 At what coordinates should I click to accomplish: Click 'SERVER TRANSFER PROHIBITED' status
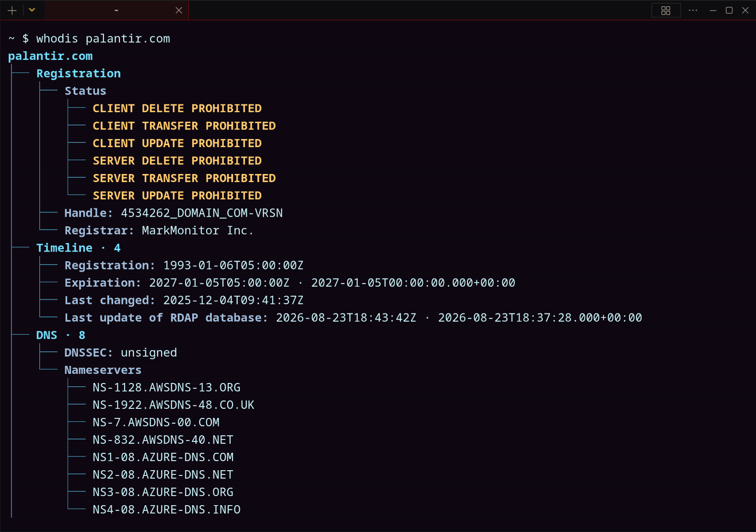tap(184, 178)
